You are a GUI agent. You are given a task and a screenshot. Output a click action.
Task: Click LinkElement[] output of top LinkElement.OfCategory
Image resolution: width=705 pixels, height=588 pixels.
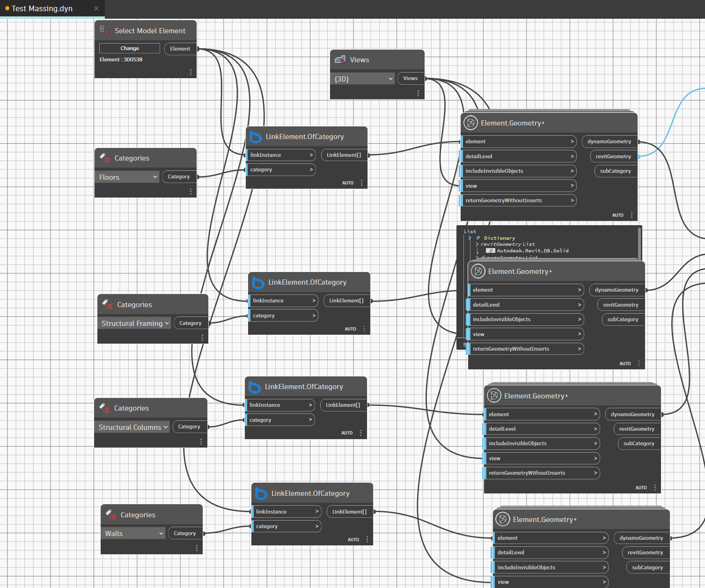pyautogui.click(x=344, y=155)
